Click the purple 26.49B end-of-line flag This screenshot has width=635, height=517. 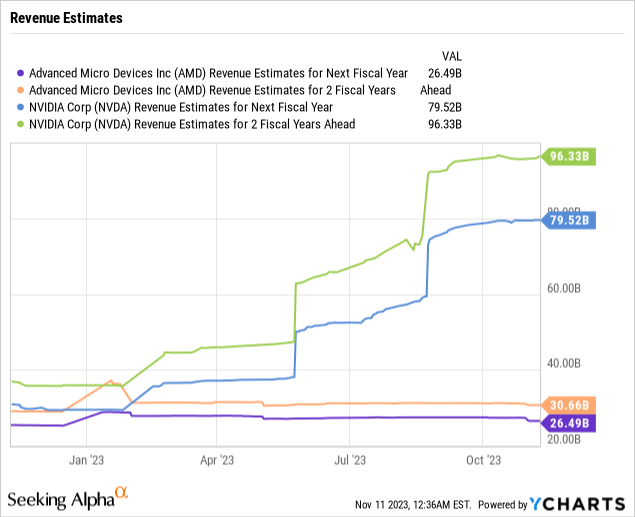tap(571, 422)
